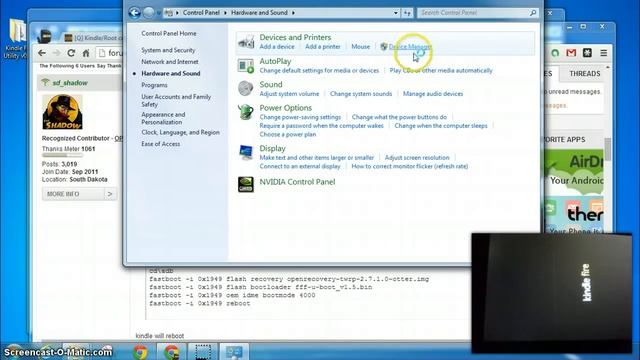Open the recent pages dropdown beside navigation arrows
The image size is (640, 360).
pyautogui.click(x=159, y=13)
